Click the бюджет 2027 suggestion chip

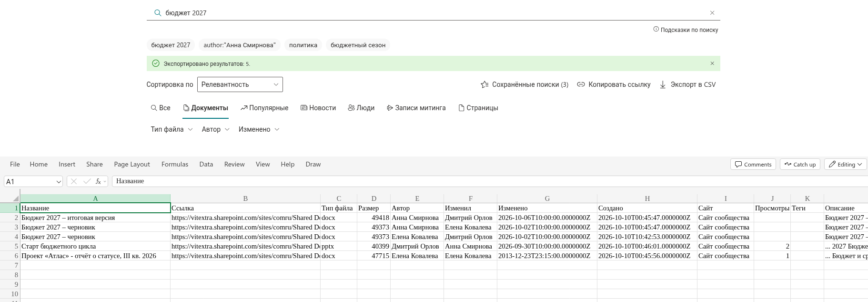pyautogui.click(x=171, y=45)
